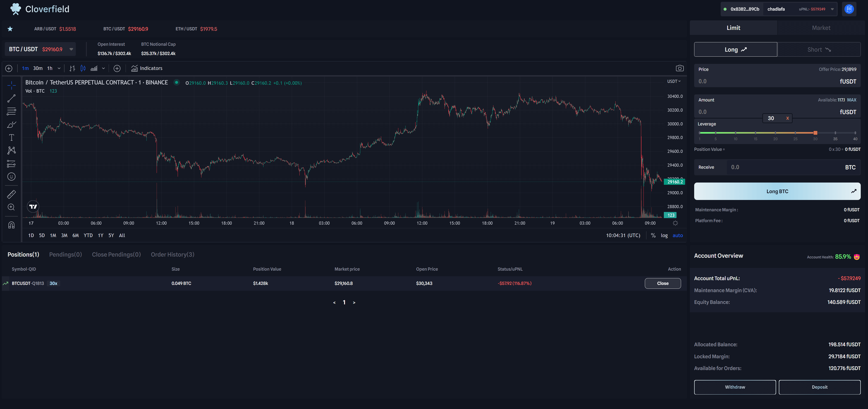
Task: Expand the BTC / USDT pair dropdown
Action: 71,49
